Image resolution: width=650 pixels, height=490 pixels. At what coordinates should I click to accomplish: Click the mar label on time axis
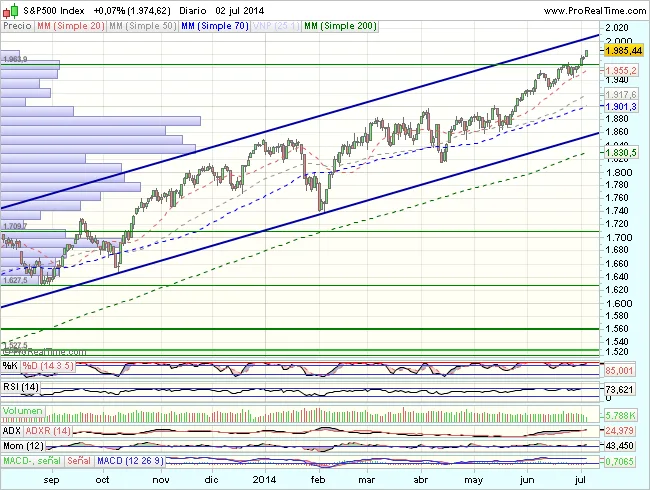pos(367,480)
